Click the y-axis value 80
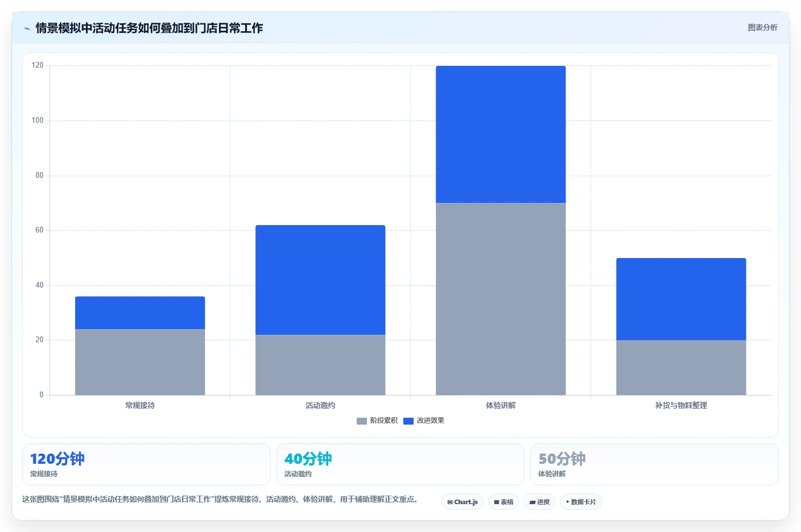Screen dimensions: 801x532 (39, 176)
